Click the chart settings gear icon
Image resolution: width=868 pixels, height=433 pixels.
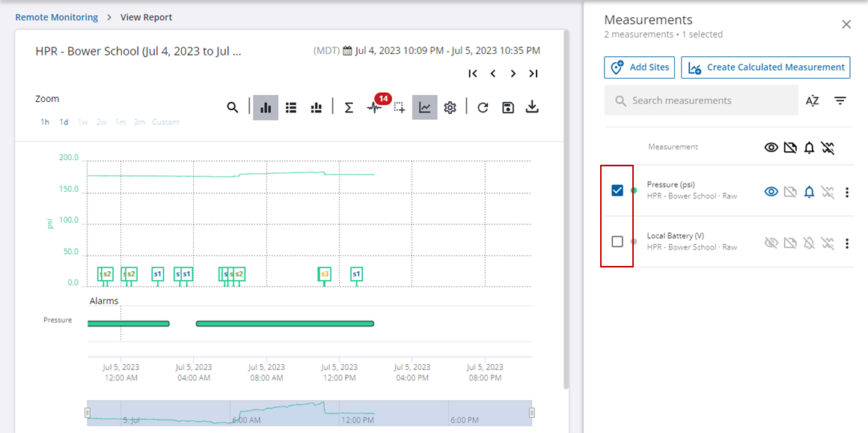coord(450,108)
